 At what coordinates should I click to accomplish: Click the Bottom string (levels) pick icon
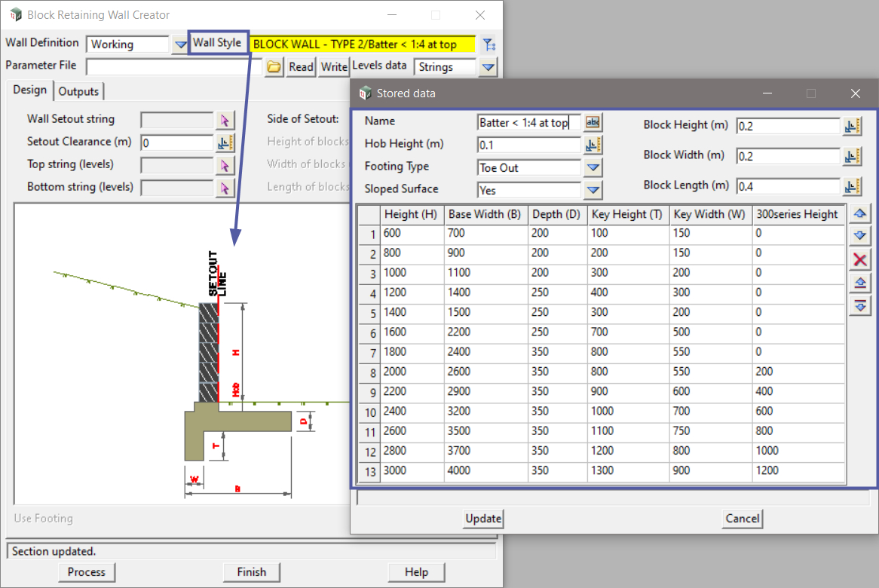coord(225,188)
